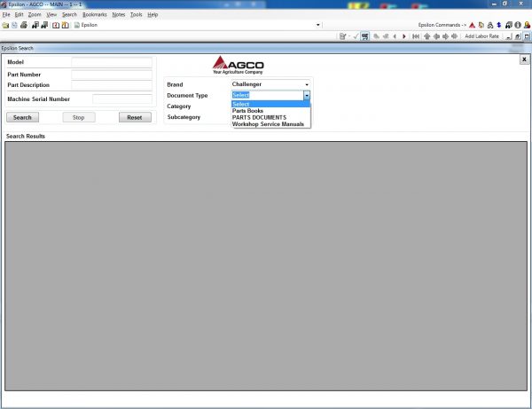The image size is (532, 409).
Task: Click the Stop button
Action: click(x=79, y=117)
